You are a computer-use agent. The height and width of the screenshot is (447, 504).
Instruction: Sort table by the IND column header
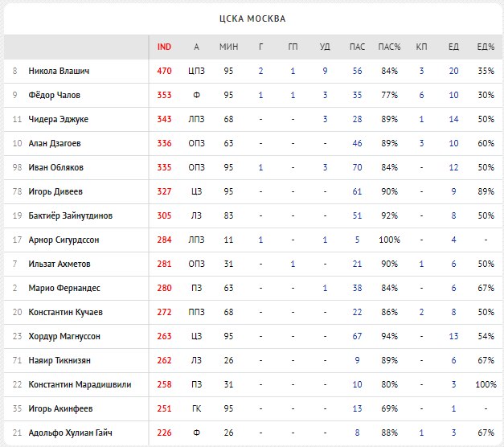[164, 47]
